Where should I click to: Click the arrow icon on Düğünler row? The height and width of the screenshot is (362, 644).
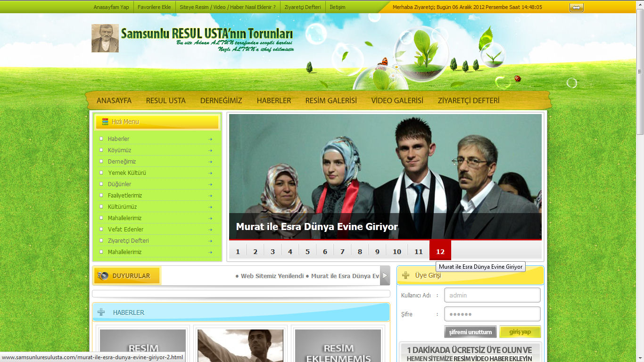tap(210, 184)
